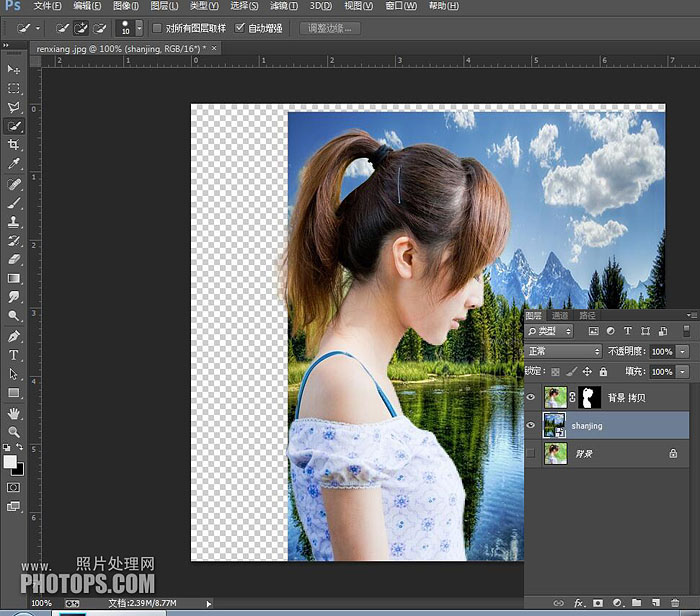Open the blend mode 正常 dropdown
Screen dimensions: 700x616
click(x=563, y=351)
